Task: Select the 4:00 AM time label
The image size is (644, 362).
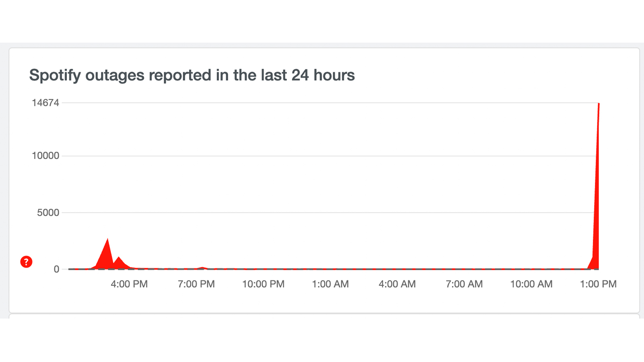Action: pos(397,284)
